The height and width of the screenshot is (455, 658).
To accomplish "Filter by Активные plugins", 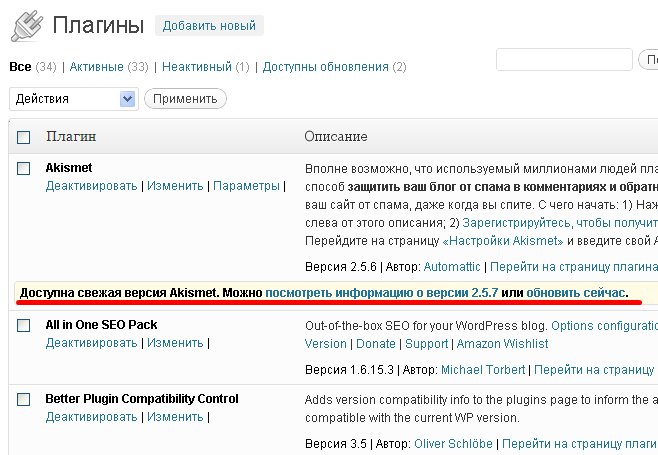I will point(97,67).
